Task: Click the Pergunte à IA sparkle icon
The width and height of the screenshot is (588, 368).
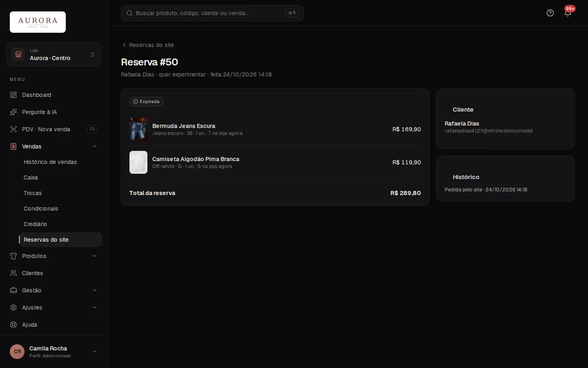Action: (x=13, y=112)
